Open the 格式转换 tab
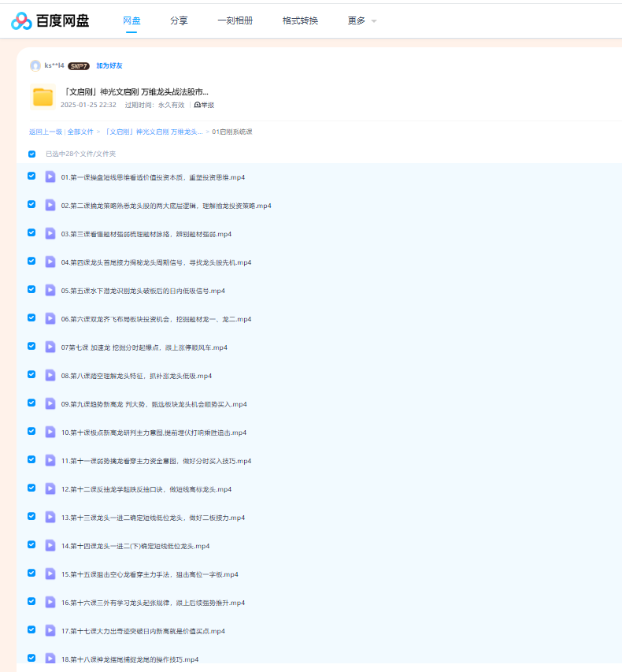622x672 pixels. (300, 20)
